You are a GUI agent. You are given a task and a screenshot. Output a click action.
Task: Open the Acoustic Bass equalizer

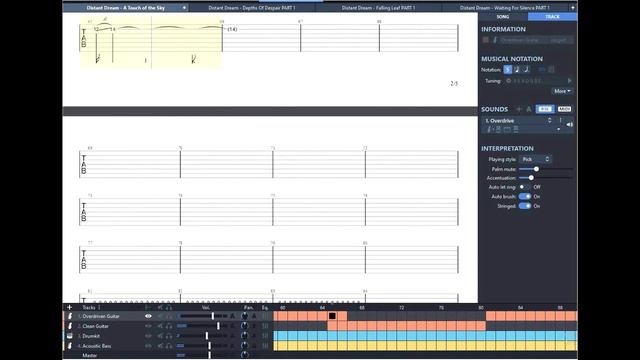point(265,346)
